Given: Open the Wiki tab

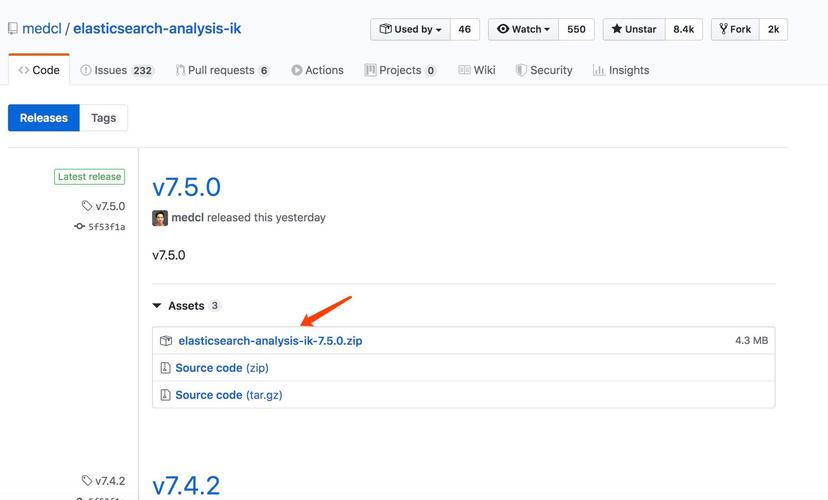Looking at the screenshot, I should click(477, 70).
